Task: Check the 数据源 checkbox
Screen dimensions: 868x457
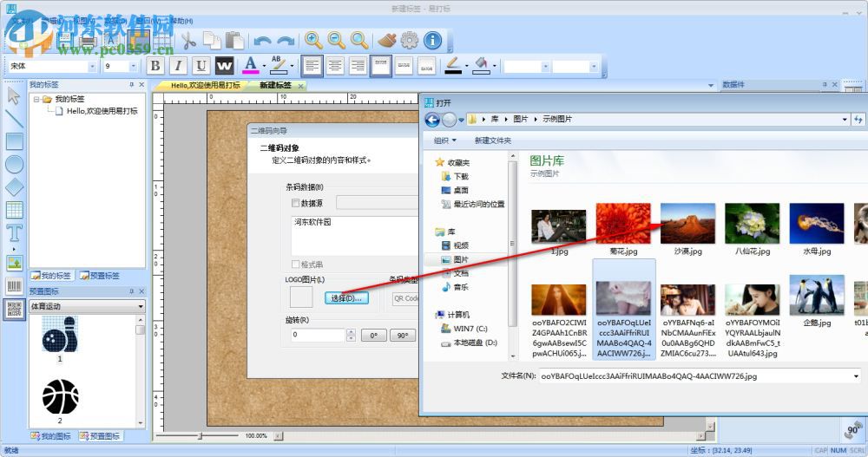Action: (296, 203)
